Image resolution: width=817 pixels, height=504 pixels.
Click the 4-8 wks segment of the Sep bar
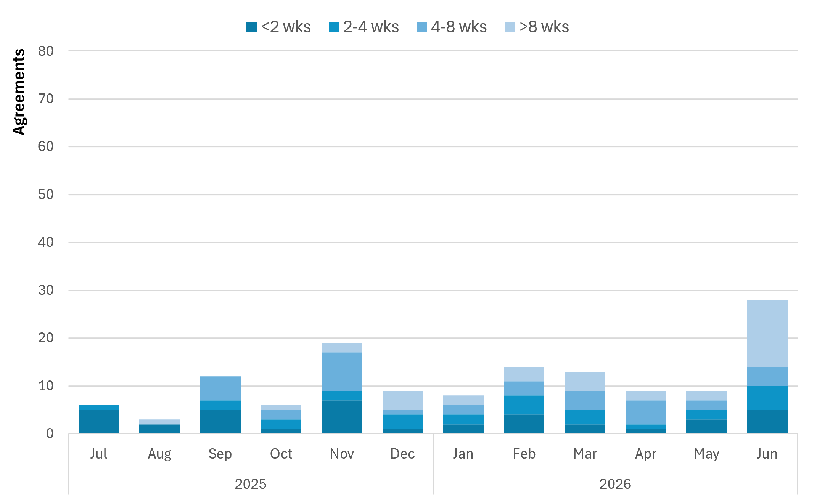pyautogui.click(x=220, y=388)
